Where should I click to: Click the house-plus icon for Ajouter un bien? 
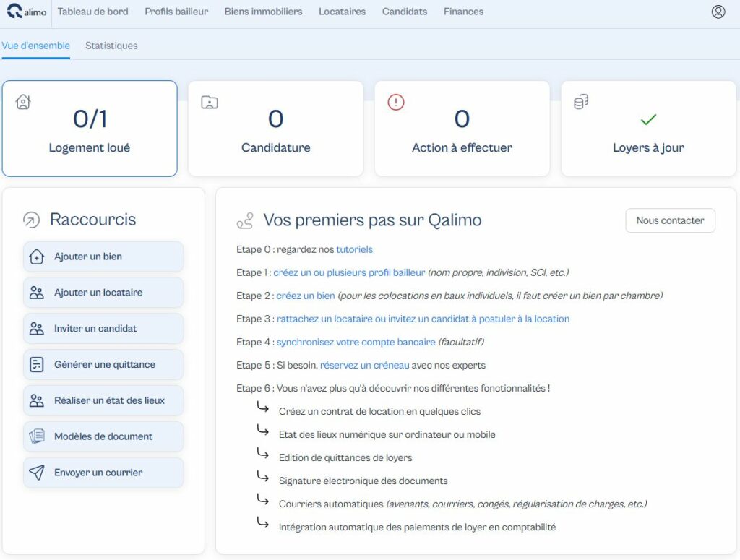click(x=37, y=257)
